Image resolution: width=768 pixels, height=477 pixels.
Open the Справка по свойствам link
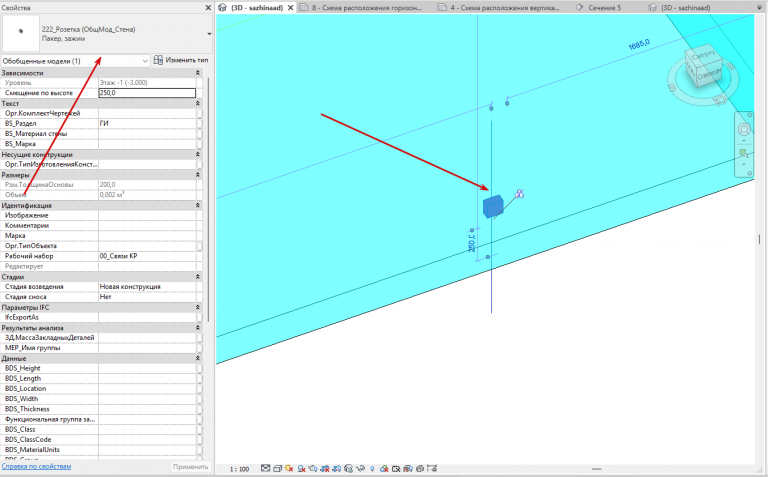click(36, 466)
